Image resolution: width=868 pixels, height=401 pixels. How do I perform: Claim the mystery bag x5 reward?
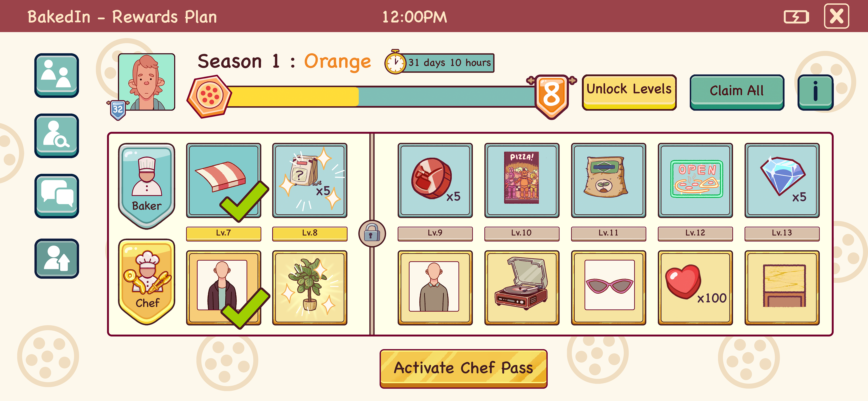[310, 180]
